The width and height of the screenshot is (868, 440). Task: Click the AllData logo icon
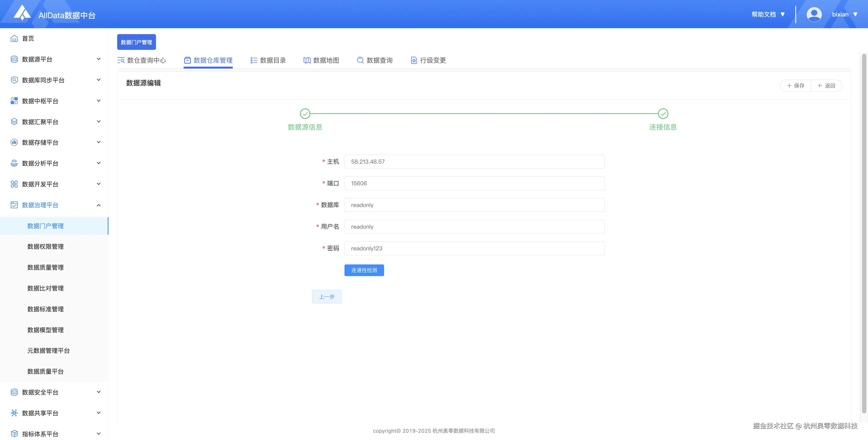(22, 13)
